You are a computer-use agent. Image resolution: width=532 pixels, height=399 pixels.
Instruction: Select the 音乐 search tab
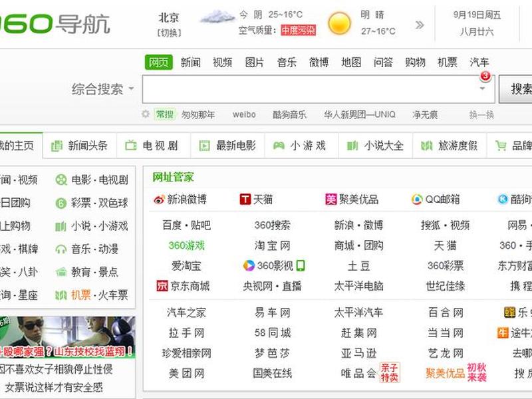pyautogui.click(x=287, y=62)
